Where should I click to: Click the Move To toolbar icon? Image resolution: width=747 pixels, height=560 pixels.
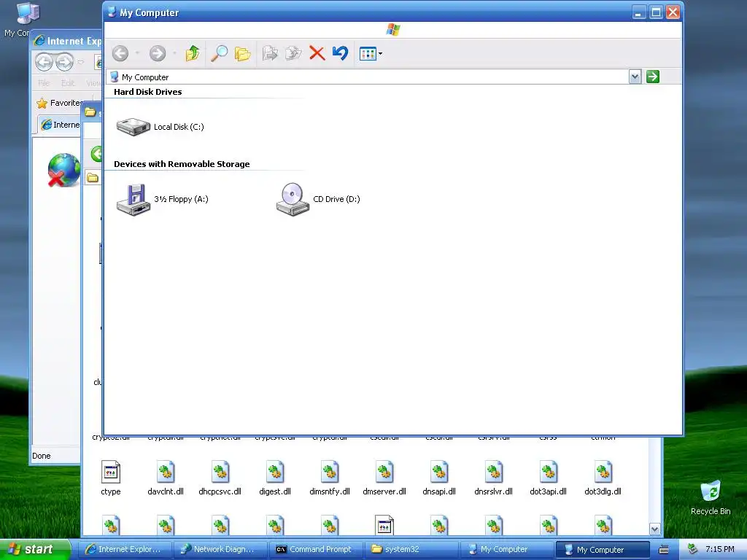coord(270,53)
